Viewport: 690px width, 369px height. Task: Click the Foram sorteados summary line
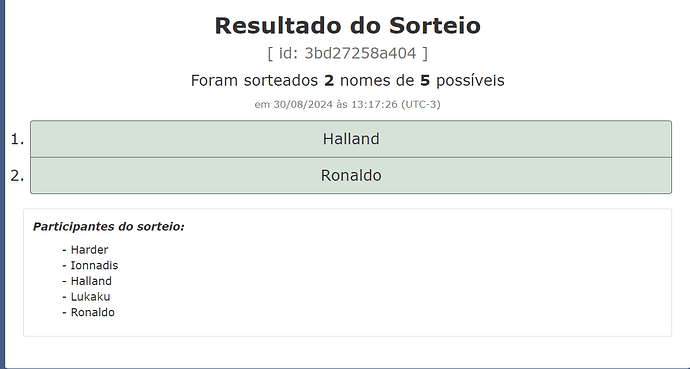[x=348, y=81]
